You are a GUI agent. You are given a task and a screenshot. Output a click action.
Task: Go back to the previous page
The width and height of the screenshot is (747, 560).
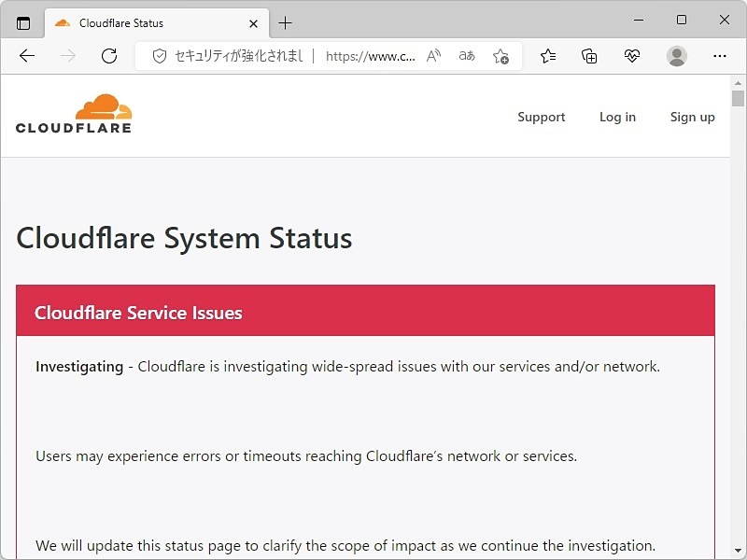coord(27,56)
